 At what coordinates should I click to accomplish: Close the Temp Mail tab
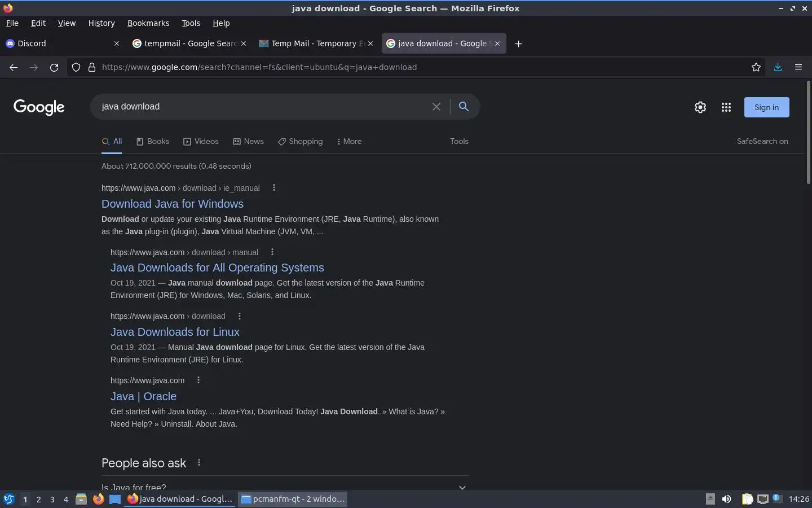click(x=370, y=43)
